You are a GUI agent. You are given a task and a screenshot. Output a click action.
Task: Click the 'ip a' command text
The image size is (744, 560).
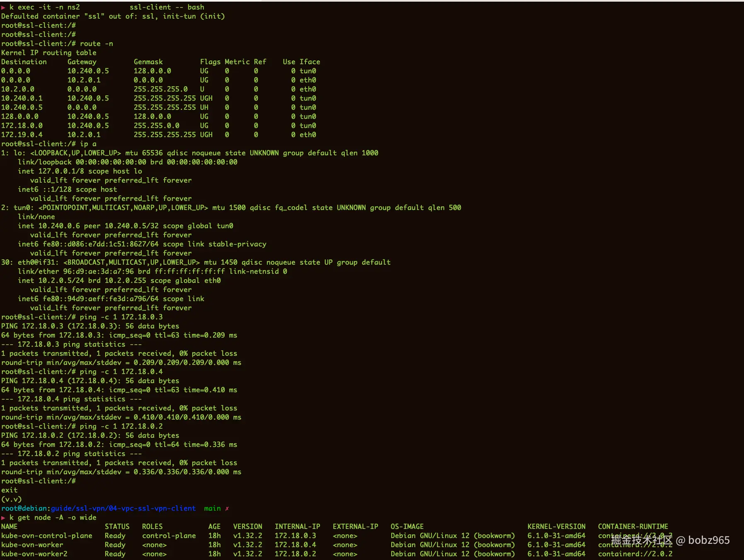[88, 144]
